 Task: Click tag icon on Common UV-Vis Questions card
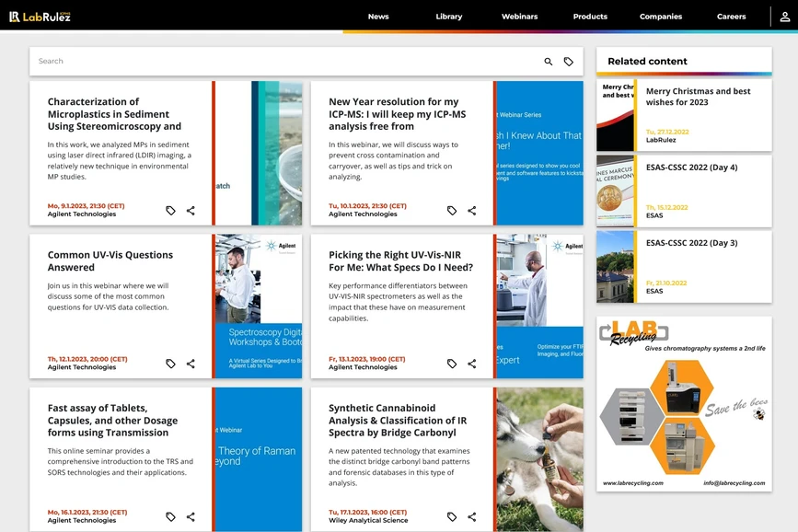pos(170,364)
